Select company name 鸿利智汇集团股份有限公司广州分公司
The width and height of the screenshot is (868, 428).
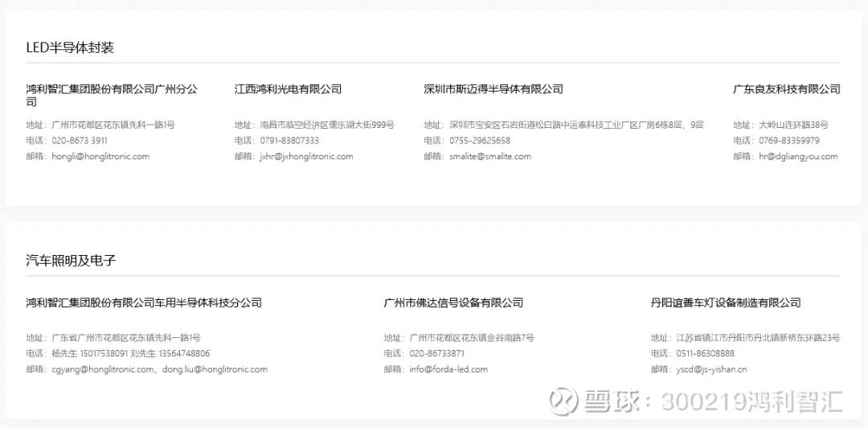[x=112, y=96]
